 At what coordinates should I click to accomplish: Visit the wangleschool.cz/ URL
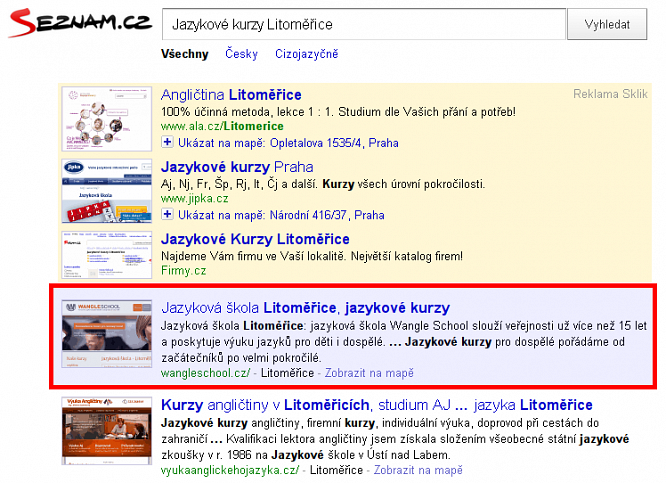(206, 373)
